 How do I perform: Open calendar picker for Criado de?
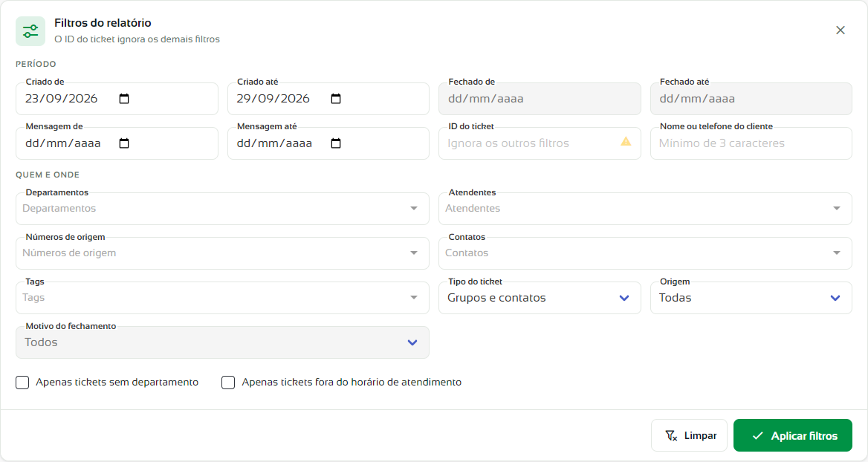[124, 99]
